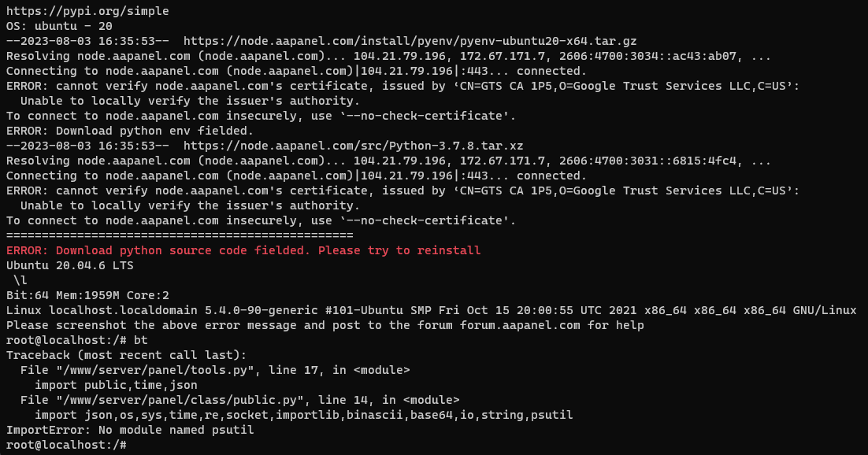Viewport: 868px width, 455px height.
Task: Click the long import line ending in psutil
Action: click(303, 415)
